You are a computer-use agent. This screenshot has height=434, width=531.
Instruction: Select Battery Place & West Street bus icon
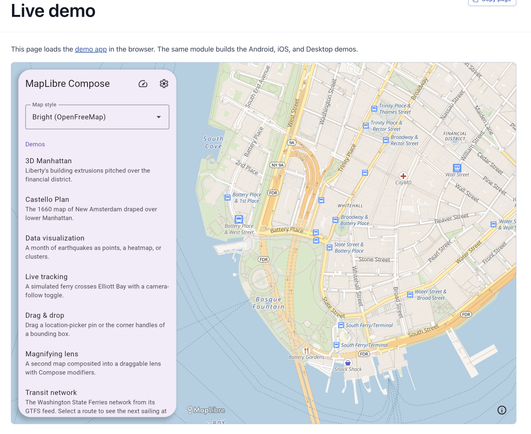pos(239,219)
